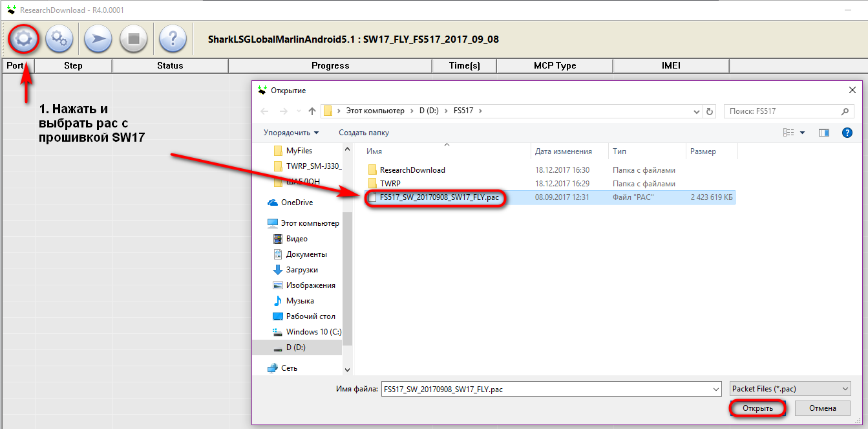Click the Отмена button
Screen dimensions: 868x429
coord(821,408)
